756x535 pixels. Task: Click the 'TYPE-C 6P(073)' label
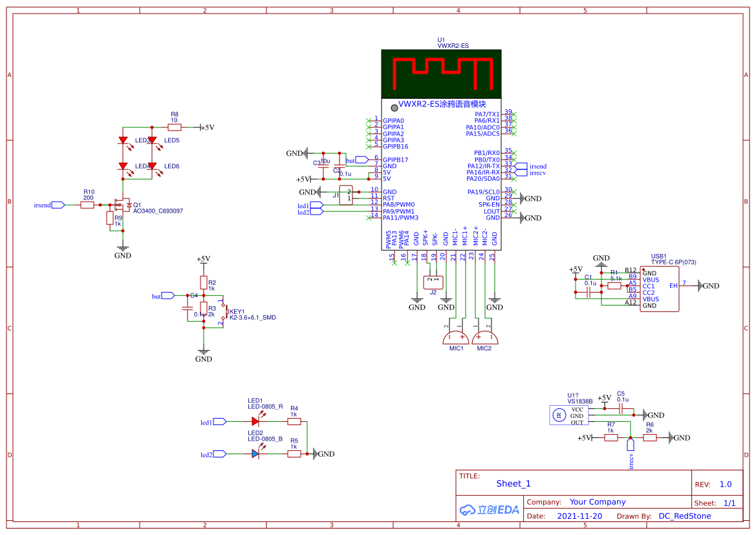tap(674, 262)
